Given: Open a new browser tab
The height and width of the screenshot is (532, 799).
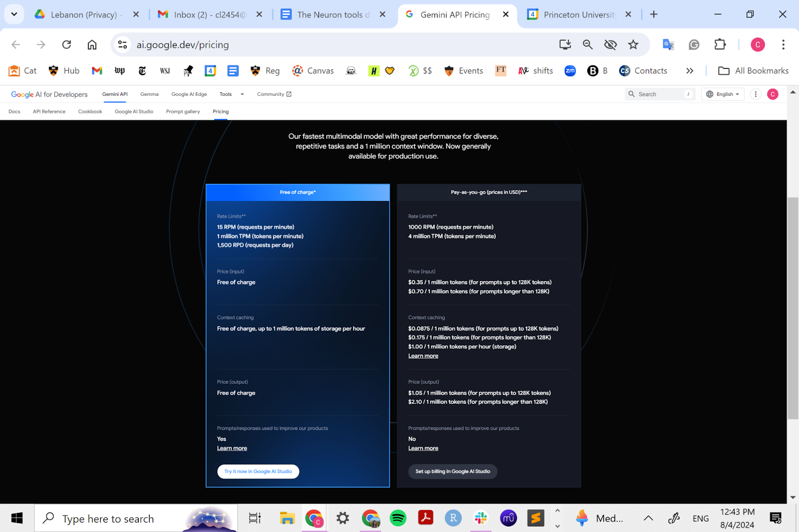Looking at the screenshot, I should (x=654, y=14).
